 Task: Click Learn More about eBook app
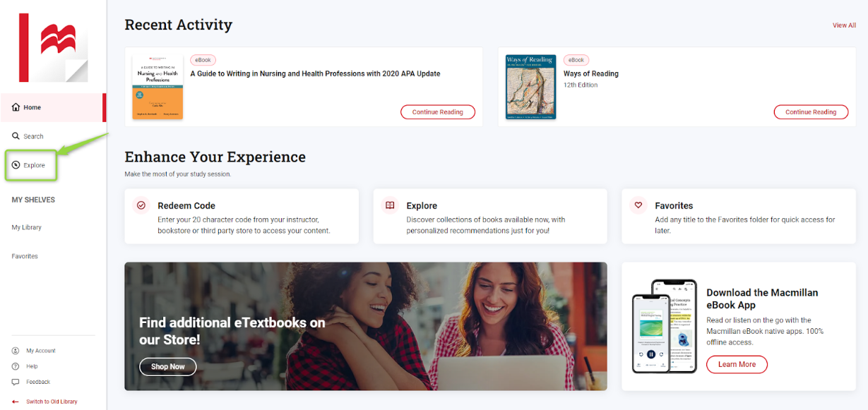pos(737,364)
